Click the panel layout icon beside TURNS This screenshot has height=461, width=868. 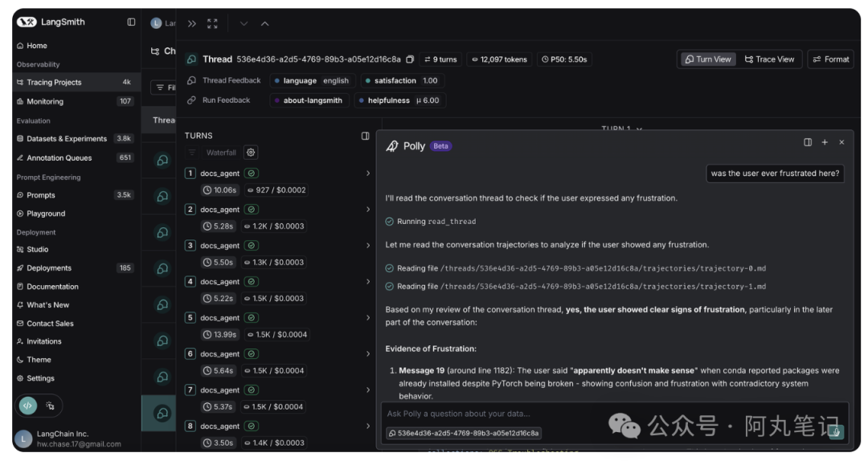tap(365, 136)
